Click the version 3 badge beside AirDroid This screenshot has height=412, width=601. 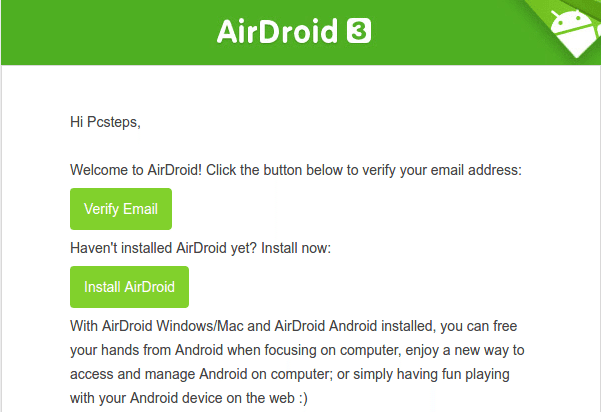click(359, 31)
